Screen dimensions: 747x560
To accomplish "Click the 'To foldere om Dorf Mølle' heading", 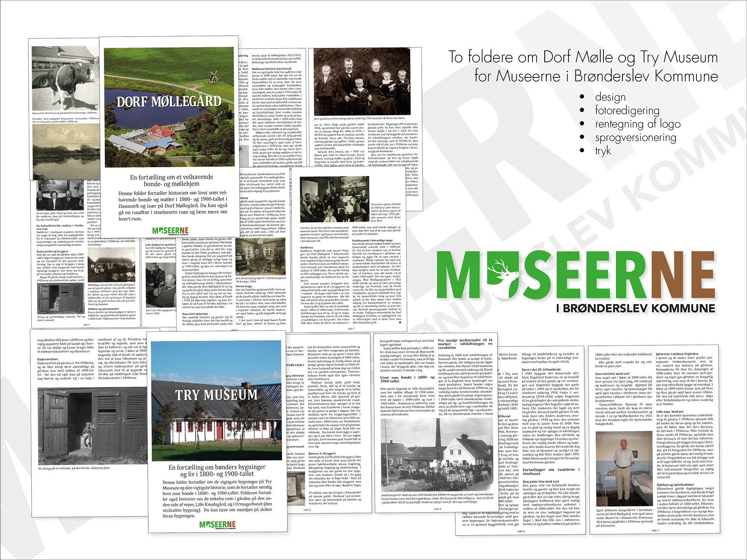I will tap(583, 57).
